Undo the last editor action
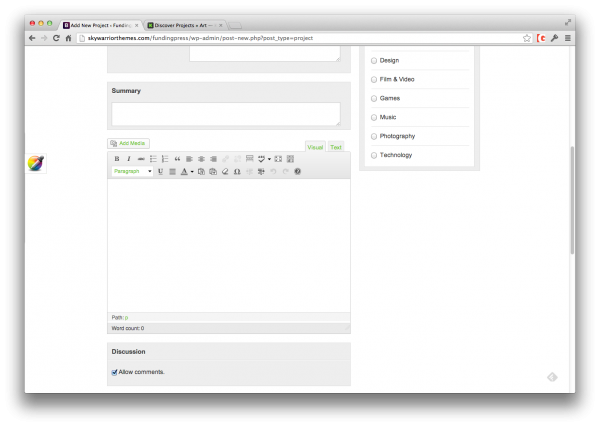This screenshot has height=427, width=600. (273, 171)
